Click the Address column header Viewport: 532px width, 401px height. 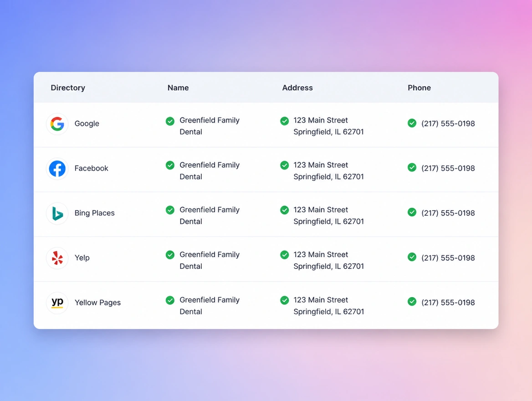(297, 87)
